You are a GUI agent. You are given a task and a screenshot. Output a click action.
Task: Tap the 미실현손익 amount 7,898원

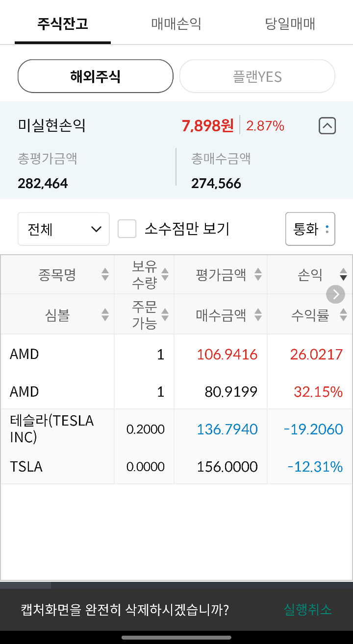(207, 126)
